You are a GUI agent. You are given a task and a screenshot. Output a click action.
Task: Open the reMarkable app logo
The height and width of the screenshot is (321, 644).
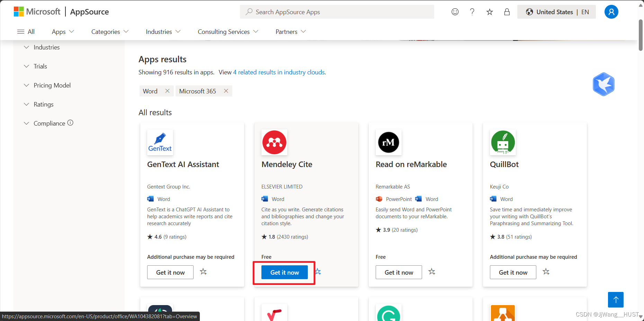[388, 142]
